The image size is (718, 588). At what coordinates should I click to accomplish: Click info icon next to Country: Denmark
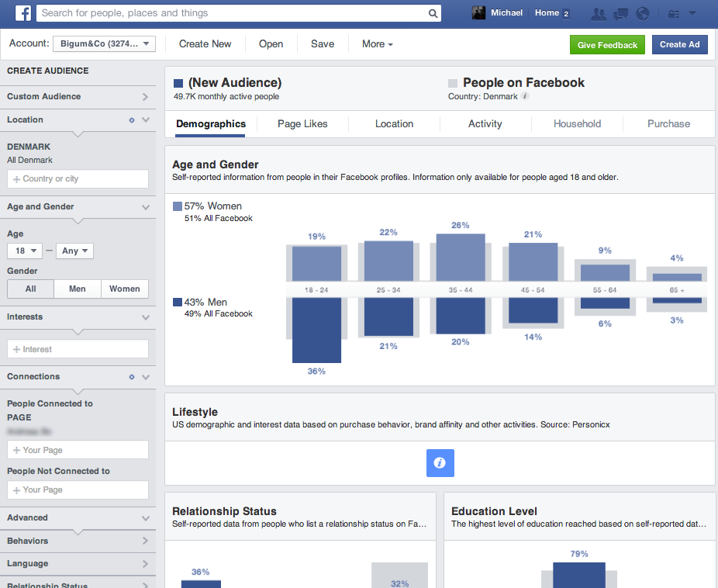(525, 96)
